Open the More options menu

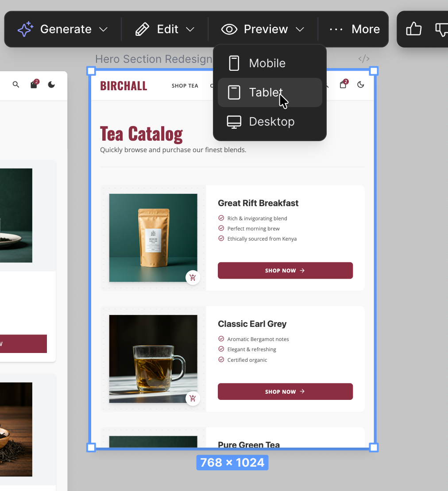(355, 30)
